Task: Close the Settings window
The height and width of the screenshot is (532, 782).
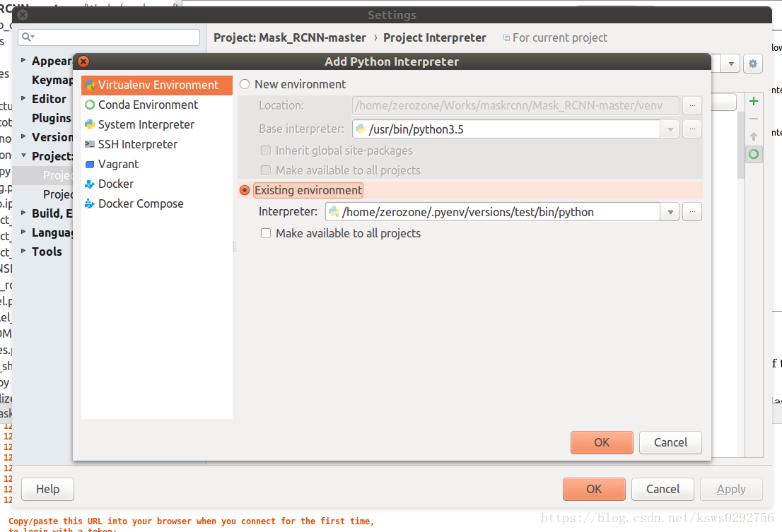Action: point(23,15)
